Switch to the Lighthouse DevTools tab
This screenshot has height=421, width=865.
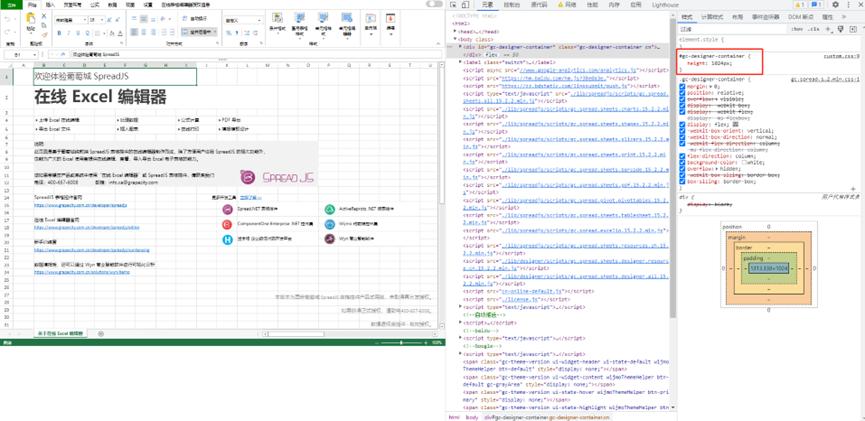[665, 4]
